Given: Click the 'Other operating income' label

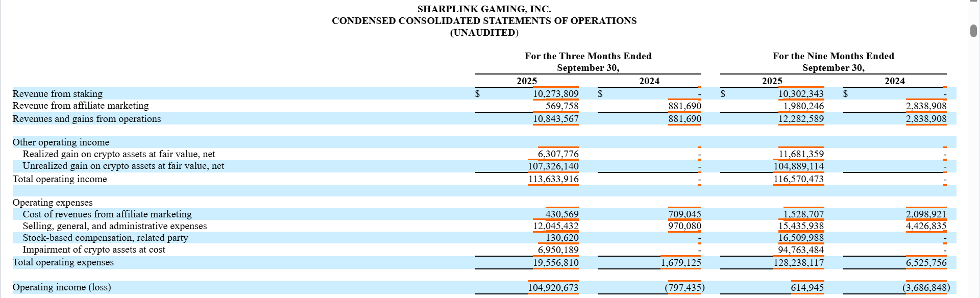Looking at the screenshot, I should (x=61, y=142).
